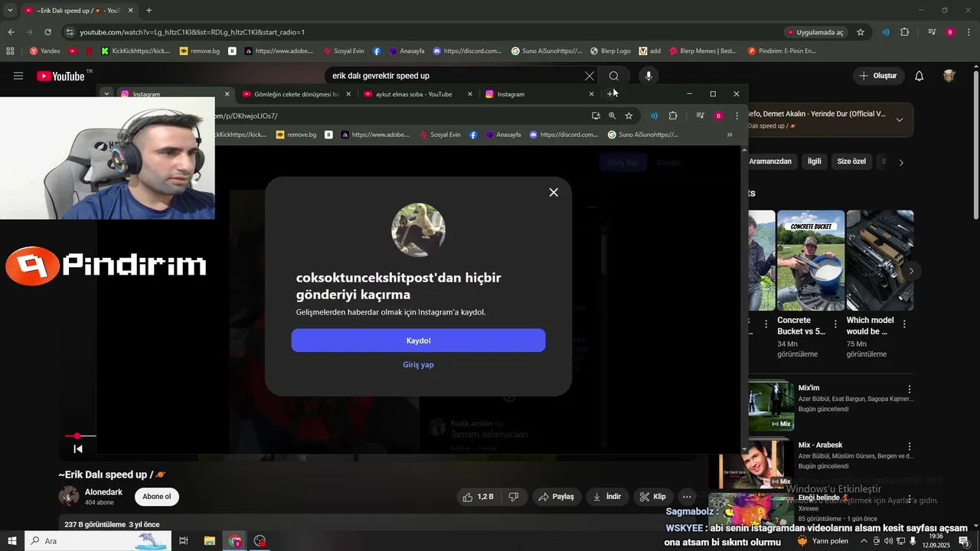The height and width of the screenshot is (551, 980).
Task: Close the Instagram signup dialog
Action: [x=554, y=192]
